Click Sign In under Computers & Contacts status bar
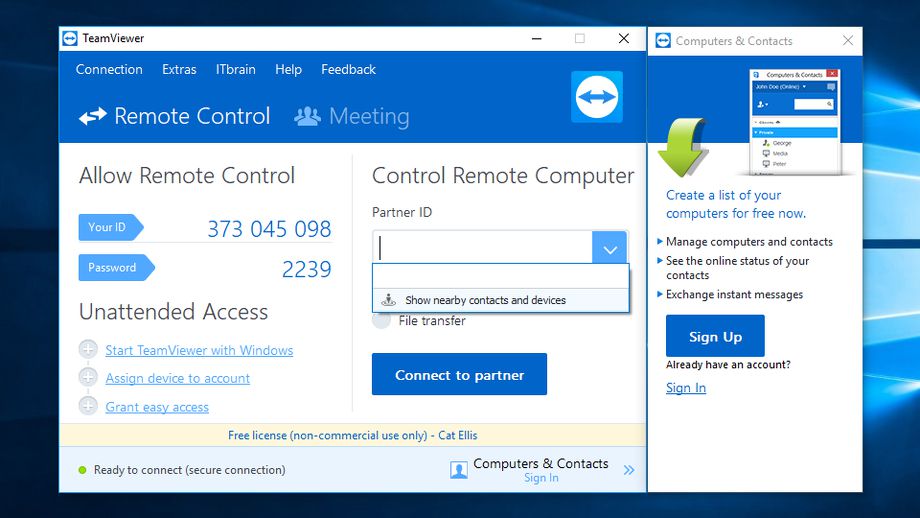The image size is (920, 518). (x=541, y=478)
